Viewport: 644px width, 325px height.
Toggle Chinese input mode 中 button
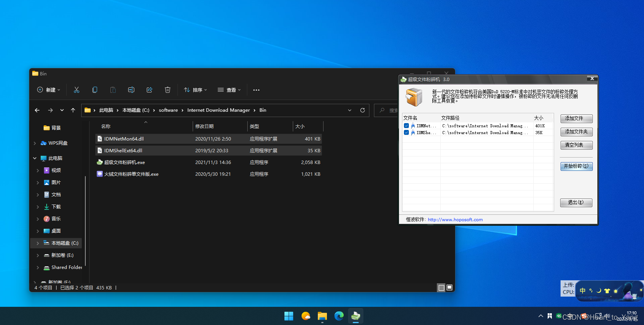[583, 291]
